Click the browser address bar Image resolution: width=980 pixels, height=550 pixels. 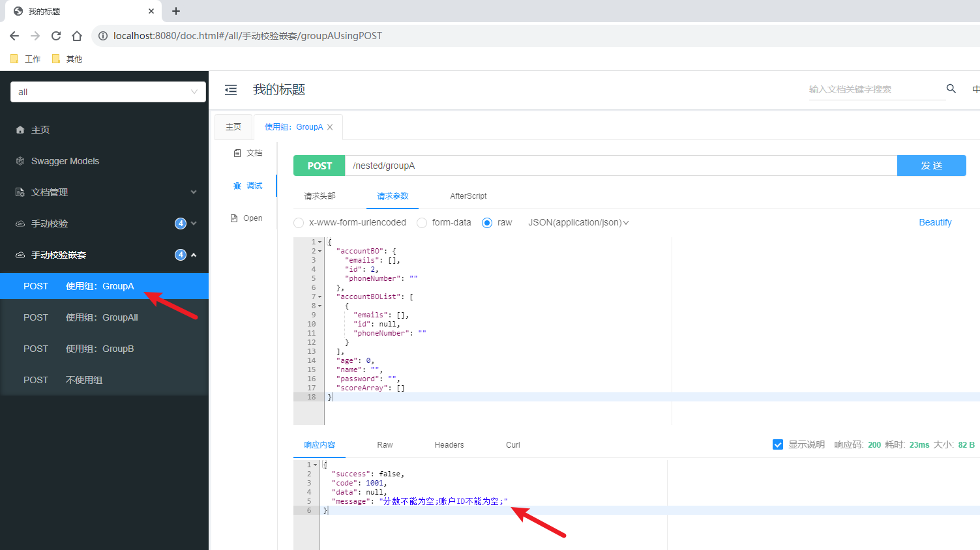tap(535, 36)
